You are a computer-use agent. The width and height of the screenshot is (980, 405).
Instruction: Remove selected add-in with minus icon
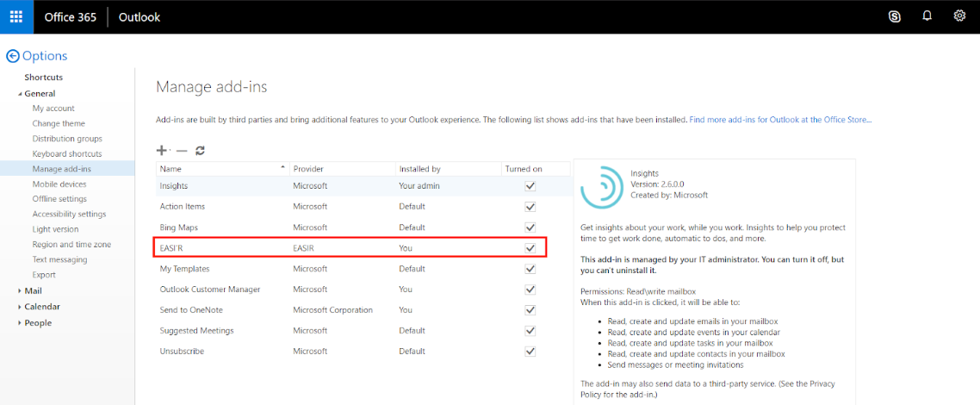click(182, 151)
